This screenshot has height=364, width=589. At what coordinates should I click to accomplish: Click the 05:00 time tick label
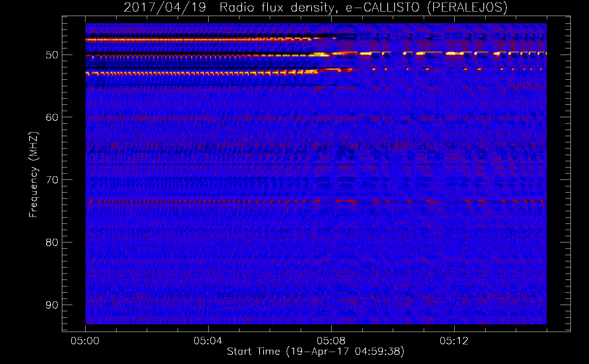click(x=85, y=341)
